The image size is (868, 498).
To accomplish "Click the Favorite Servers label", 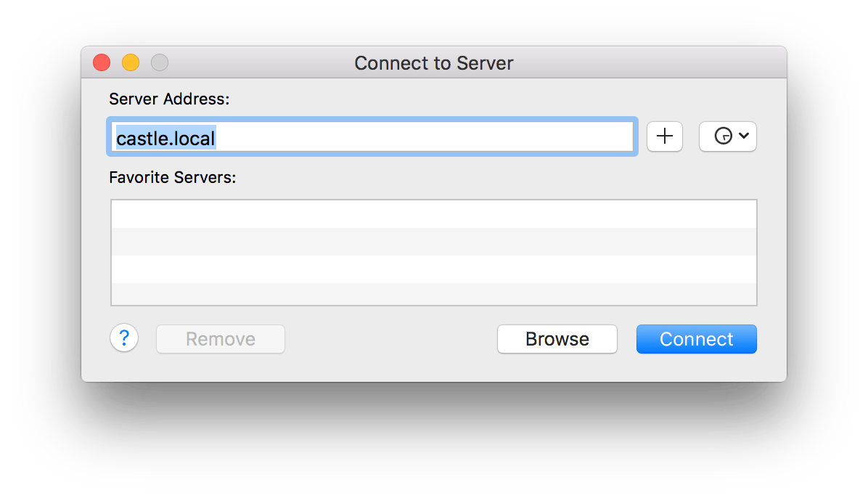I will (173, 177).
